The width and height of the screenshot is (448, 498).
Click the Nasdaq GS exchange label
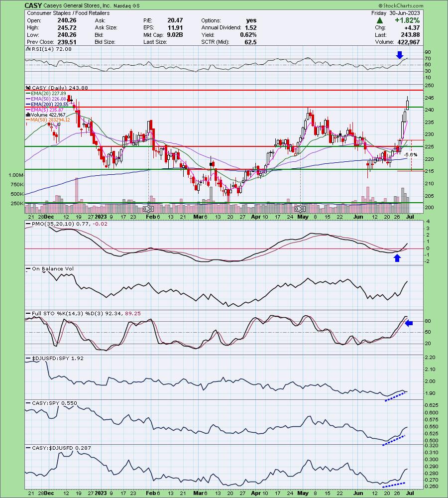[126, 5]
